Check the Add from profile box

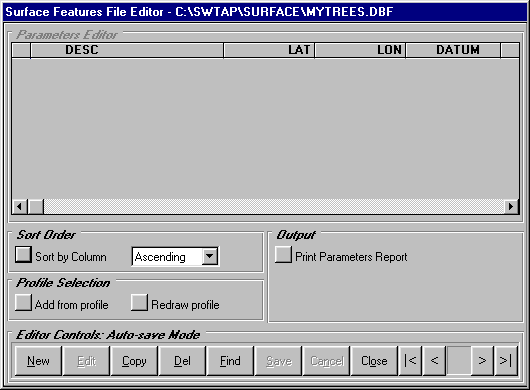coord(23,302)
